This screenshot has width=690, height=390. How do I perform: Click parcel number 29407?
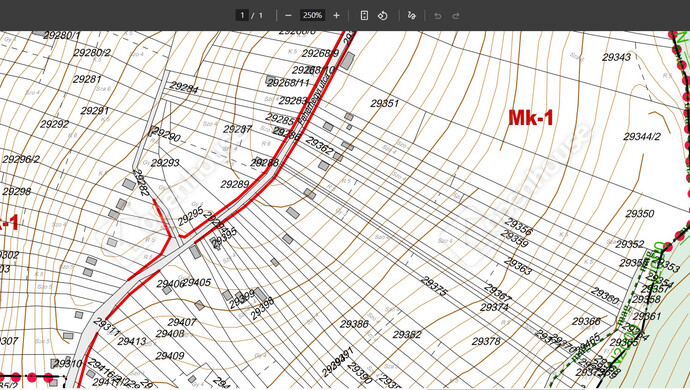click(x=182, y=322)
